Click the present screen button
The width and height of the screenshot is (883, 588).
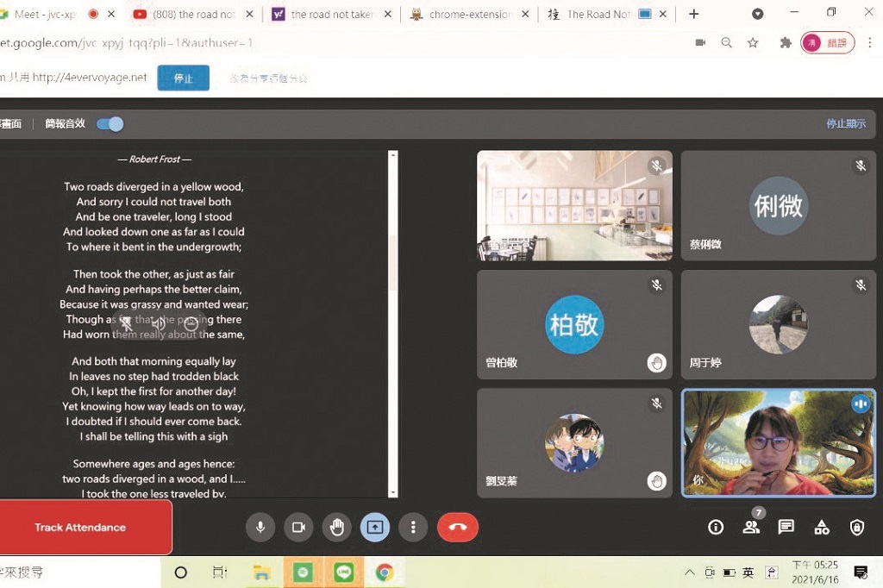[x=375, y=527]
